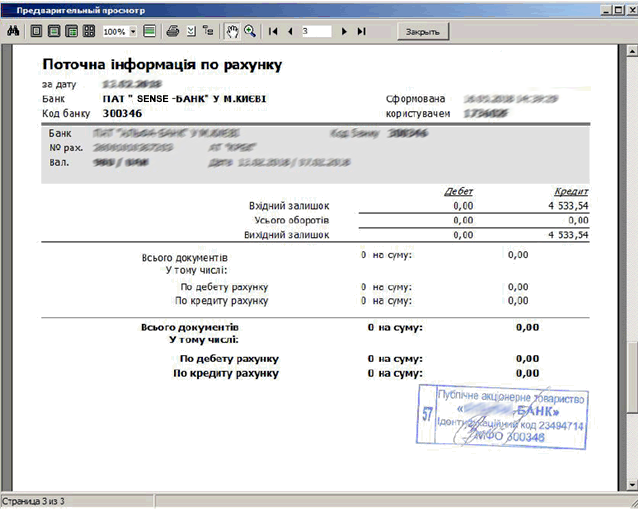The image size is (638, 510).
Task: Click the printer icon to print
Action: pyautogui.click(x=173, y=31)
